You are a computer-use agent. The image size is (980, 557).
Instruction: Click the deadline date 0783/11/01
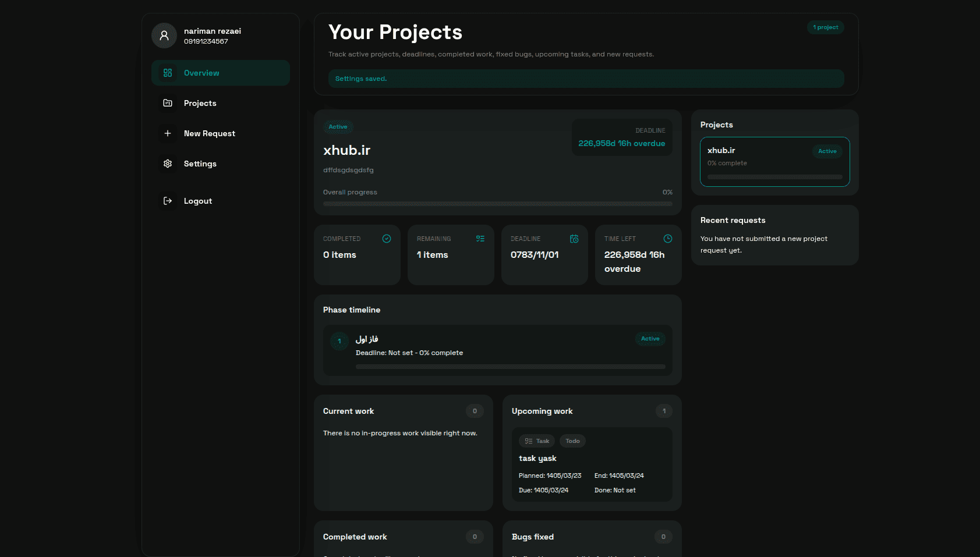click(535, 255)
